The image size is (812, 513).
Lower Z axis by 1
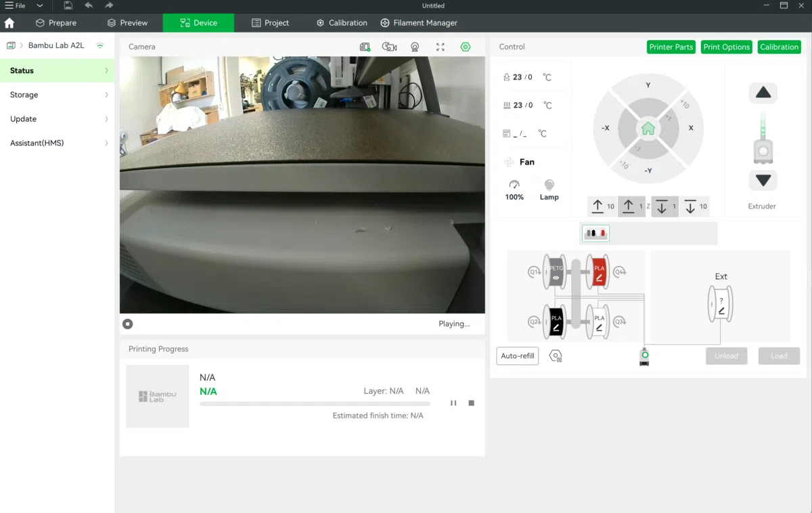665,207
